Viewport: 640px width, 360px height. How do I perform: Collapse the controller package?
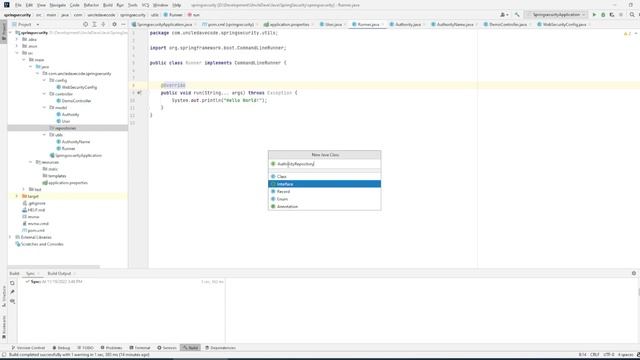pyautogui.click(x=44, y=94)
